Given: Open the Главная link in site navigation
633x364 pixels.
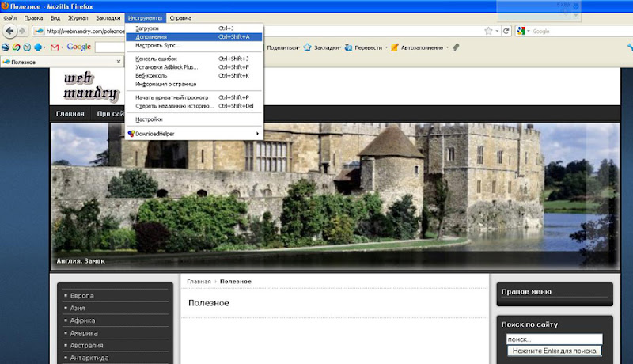Looking at the screenshot, I should pyautogui.click(x=70, y=114).
